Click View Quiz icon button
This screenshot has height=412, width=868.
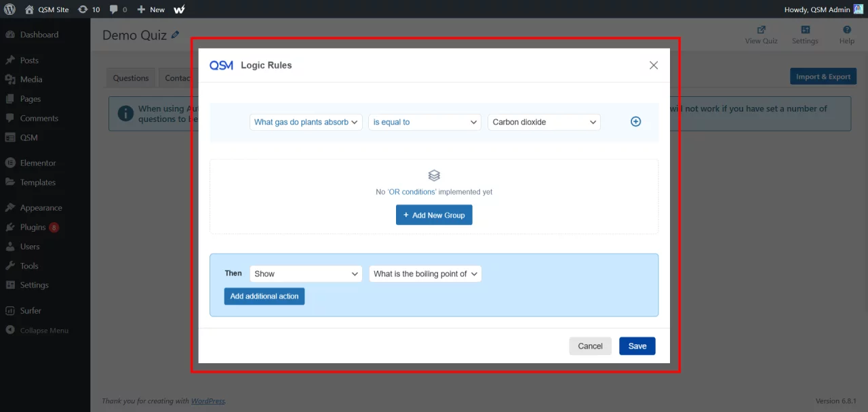(x=762, y=35)
